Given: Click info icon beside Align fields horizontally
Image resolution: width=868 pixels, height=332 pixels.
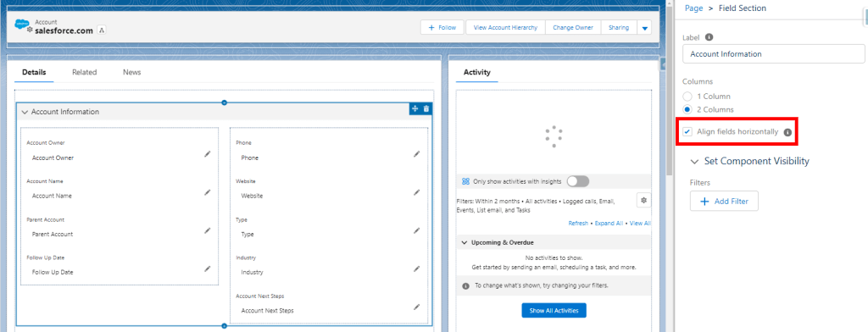Looking at the screenshot, I should [x=787, y=132].
